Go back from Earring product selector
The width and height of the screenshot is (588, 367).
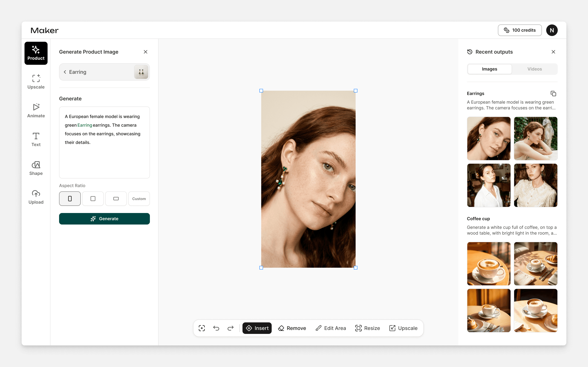pyautogui.click(x=65, y=72)
